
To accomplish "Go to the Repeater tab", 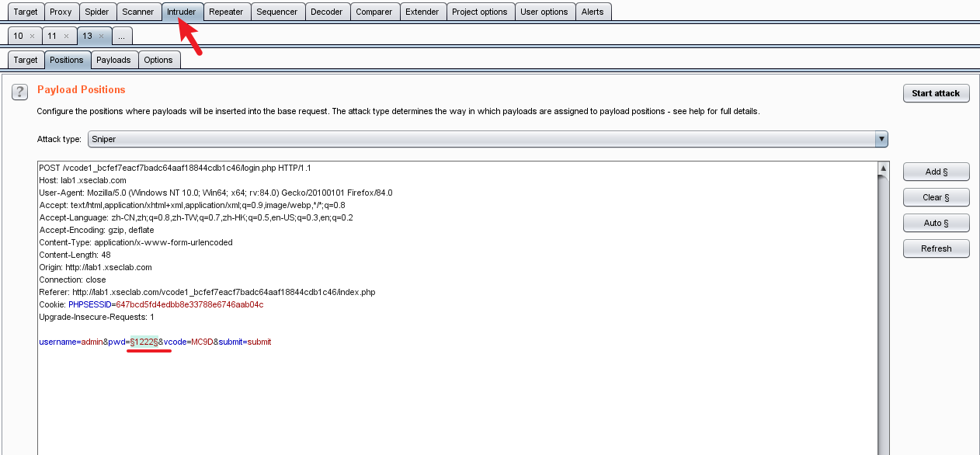I will click(x=226, y=12).
